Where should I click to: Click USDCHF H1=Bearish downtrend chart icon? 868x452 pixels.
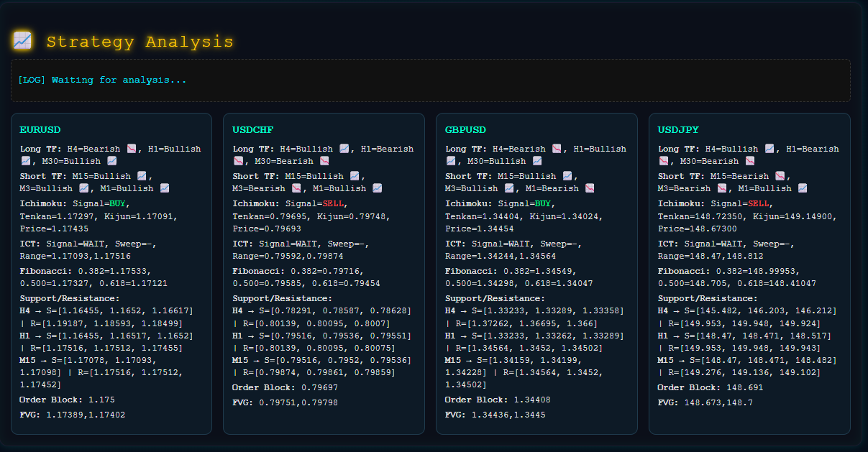[x=238, y=161]
